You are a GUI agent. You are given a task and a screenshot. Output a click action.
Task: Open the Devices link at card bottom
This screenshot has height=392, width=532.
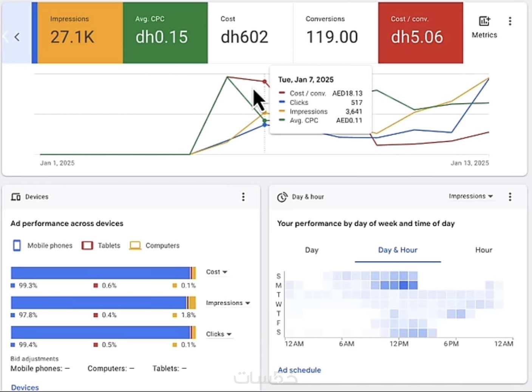pyautogui.click(x=25, y=387)
